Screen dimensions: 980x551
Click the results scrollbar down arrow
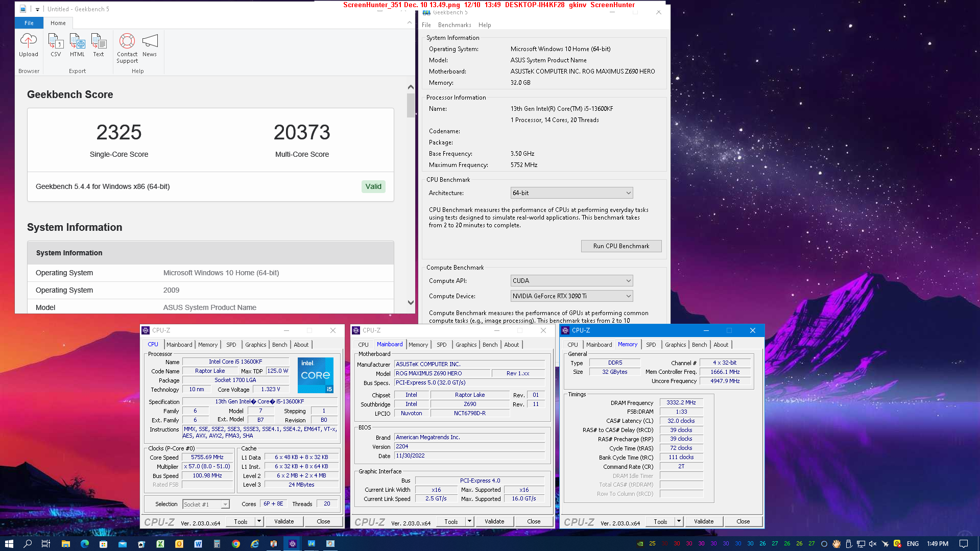tap(411, 302)
